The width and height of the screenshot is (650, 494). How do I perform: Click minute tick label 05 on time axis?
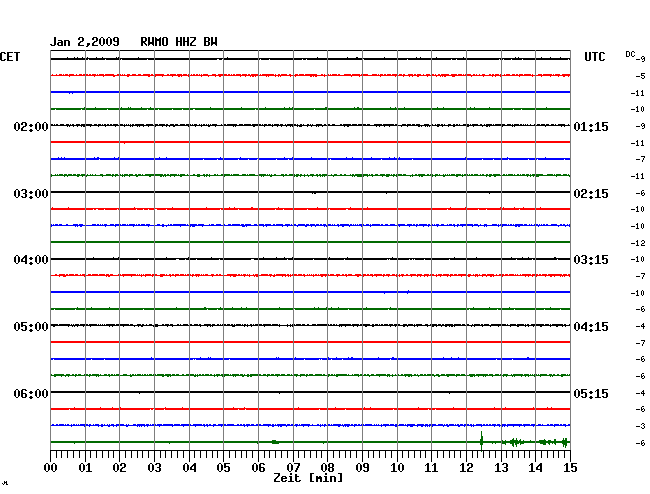(x=223, y=468)
